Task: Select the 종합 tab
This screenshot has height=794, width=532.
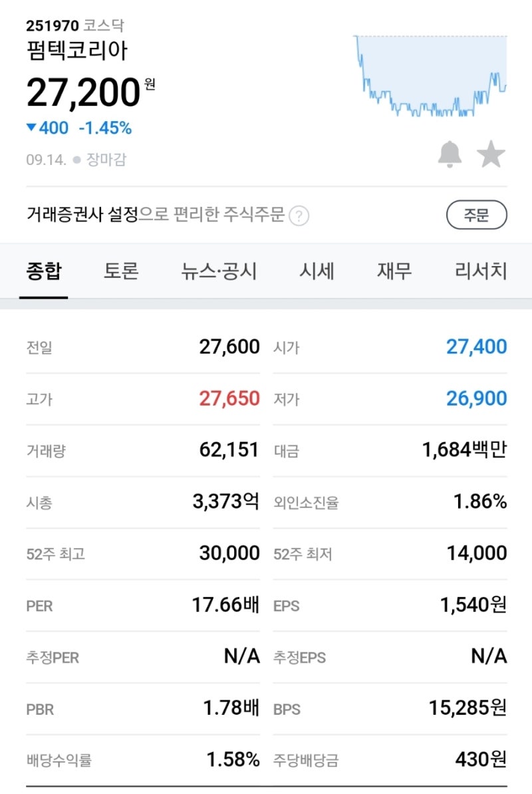Action: [x=43, y=271]
